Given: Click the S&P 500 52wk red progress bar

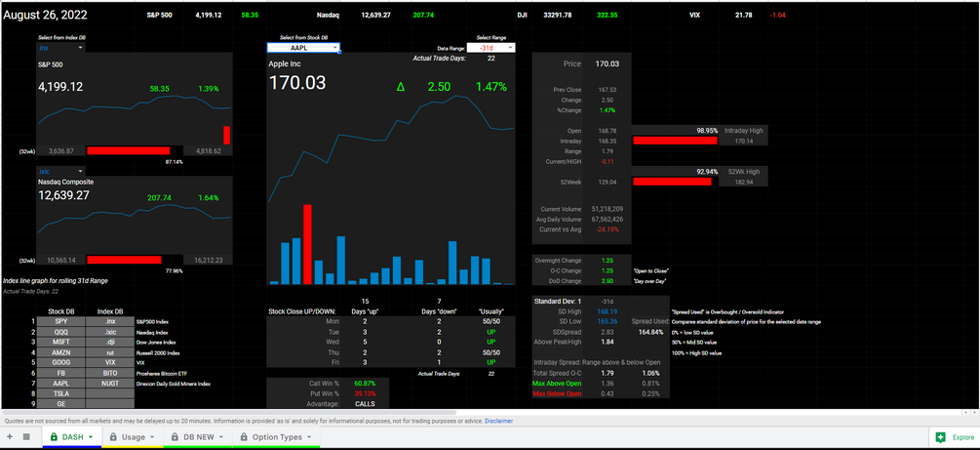Looking at the screenshot, I should tap(128, 151).
